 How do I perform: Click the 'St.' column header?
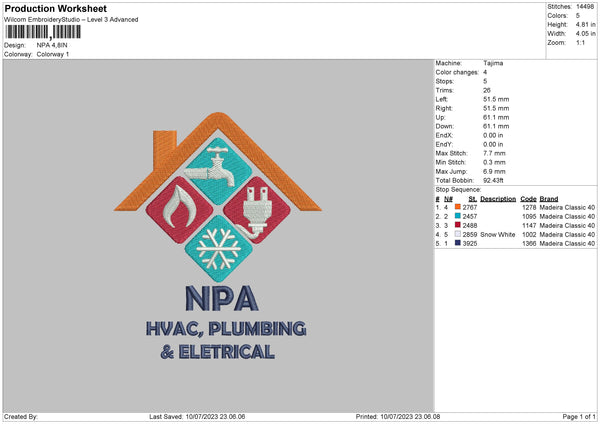click(x=473, y=199)
